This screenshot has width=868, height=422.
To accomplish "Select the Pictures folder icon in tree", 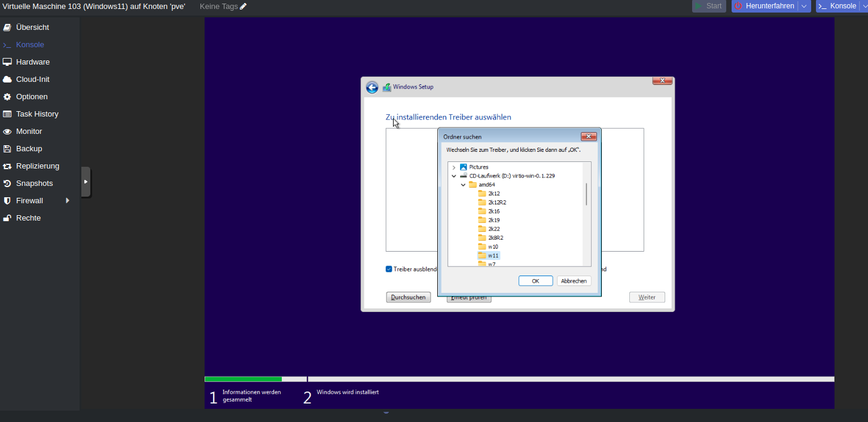I will (463, 167).
